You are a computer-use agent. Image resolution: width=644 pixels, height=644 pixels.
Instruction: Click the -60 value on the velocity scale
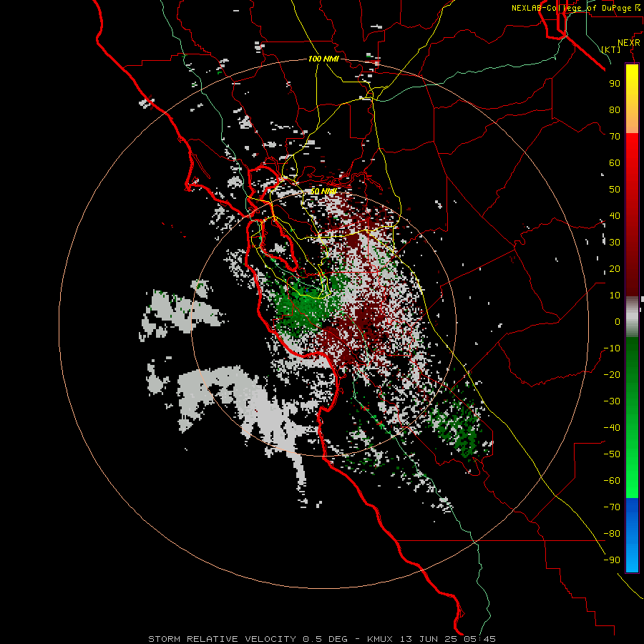click(612, 481)
